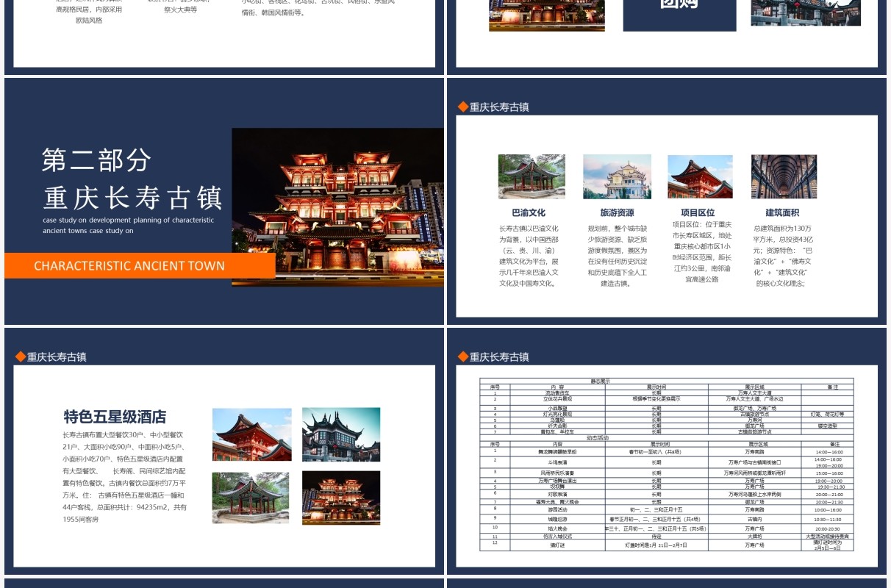Click library interior photo above '建筑面积'
This screenshot has width=891, height=588.
[784, 176]
